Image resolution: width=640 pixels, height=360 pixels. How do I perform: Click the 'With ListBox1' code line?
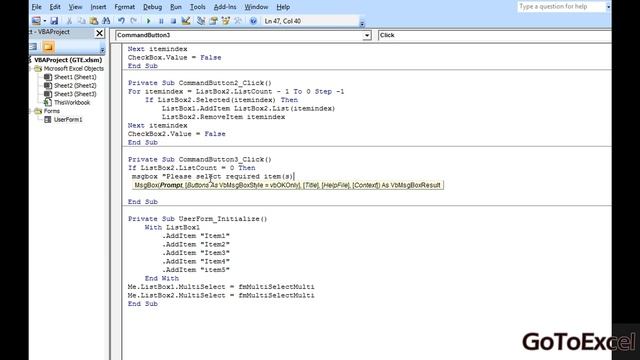(x=172, y=227)
